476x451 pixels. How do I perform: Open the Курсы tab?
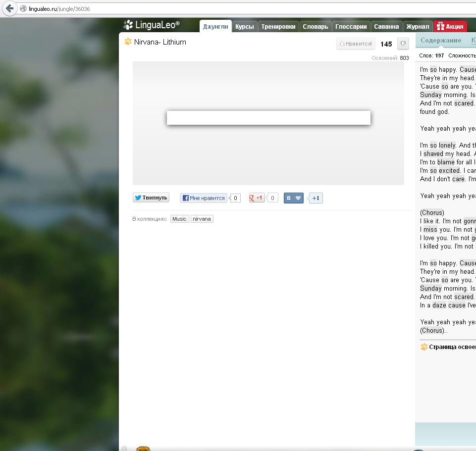point(244,26)
